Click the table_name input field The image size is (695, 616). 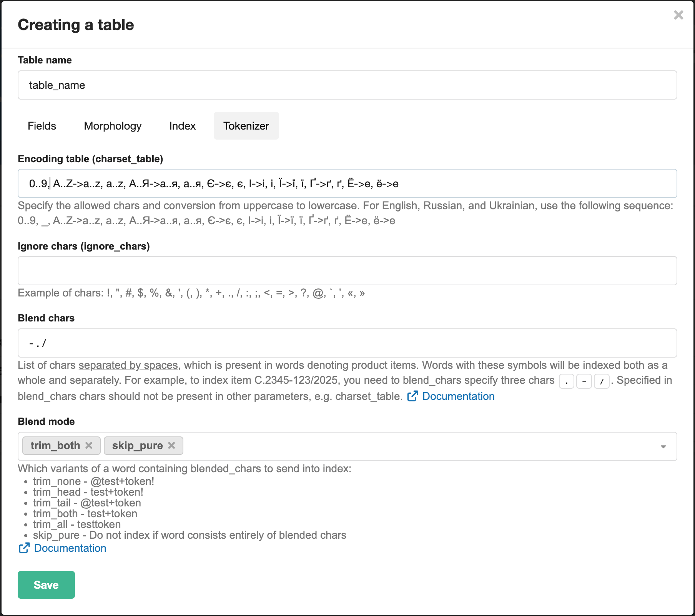click(346, 85)
